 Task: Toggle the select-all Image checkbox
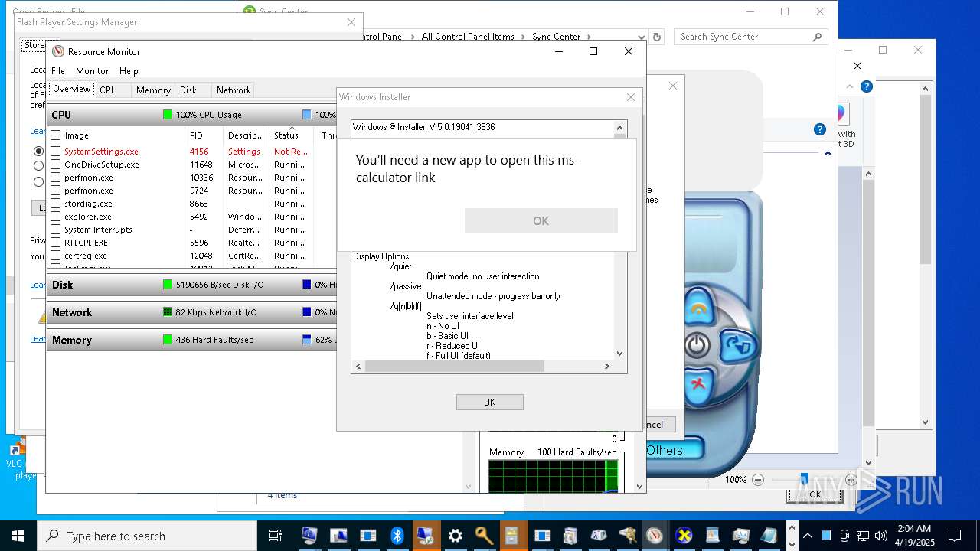tap(56, 135)
